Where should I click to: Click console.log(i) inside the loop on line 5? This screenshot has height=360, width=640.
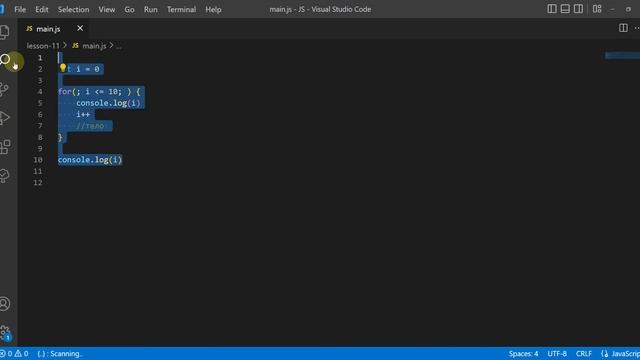tap(108, 103)
